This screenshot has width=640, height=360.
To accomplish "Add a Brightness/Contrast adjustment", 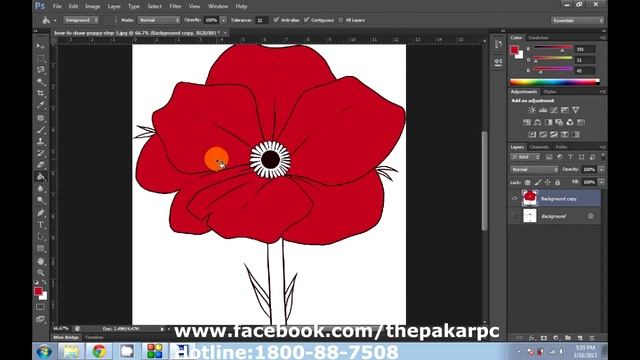I will point(532,110).
